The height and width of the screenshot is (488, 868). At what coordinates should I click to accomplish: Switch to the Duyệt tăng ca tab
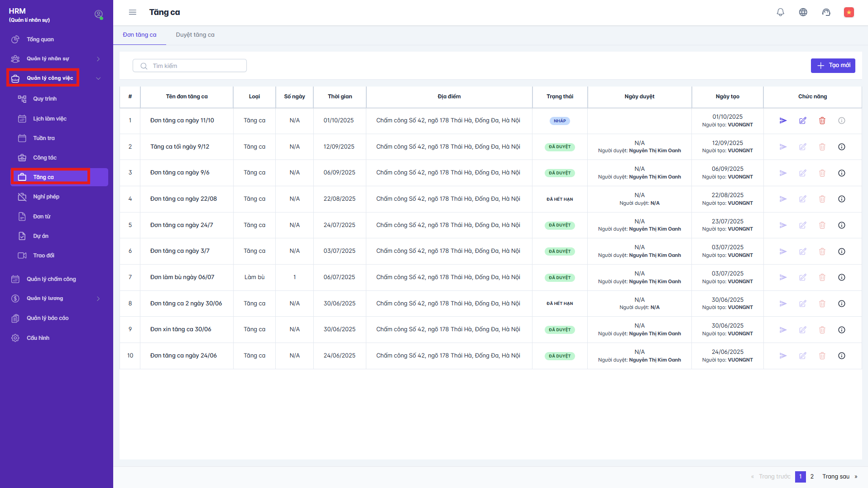(x=195, y=35)
